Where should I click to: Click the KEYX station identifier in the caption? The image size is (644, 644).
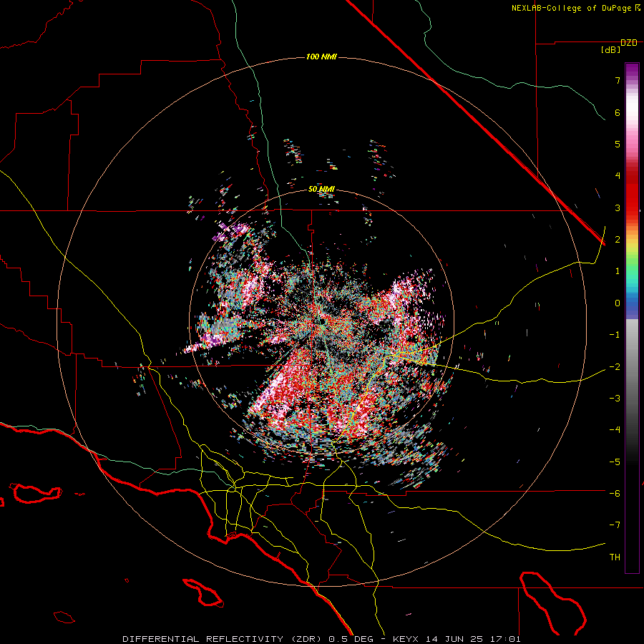pos(406,639)
